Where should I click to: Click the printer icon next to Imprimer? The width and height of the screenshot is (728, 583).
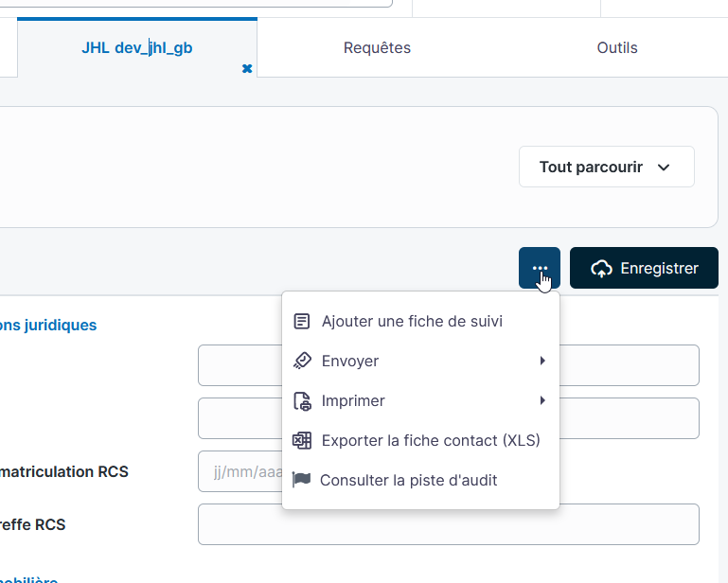[x=302, y=401]
